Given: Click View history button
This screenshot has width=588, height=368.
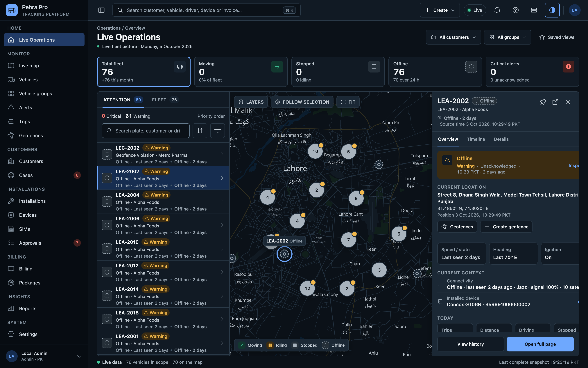Looking at the screenshot, I should point(470,344).
